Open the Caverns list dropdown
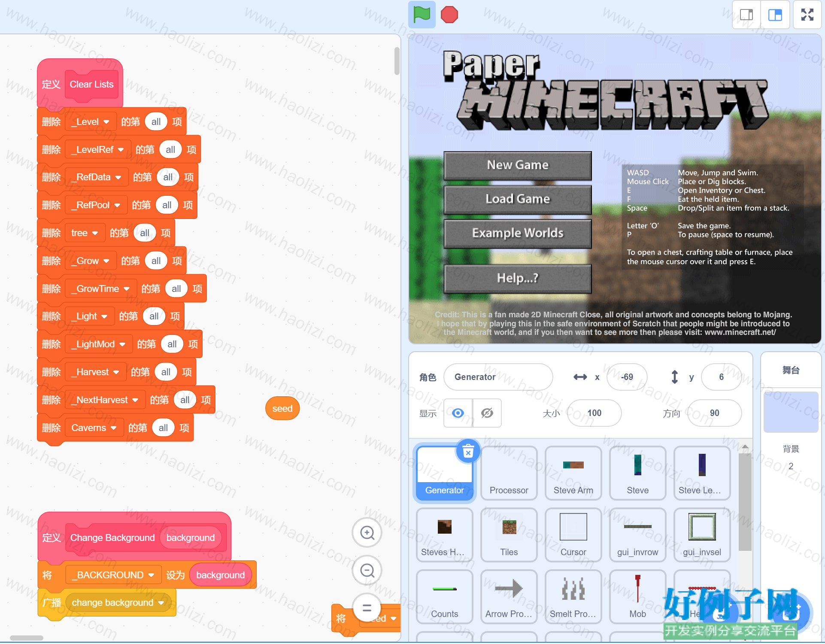Viewport: 825px width, 644px height. click(95, 428)
